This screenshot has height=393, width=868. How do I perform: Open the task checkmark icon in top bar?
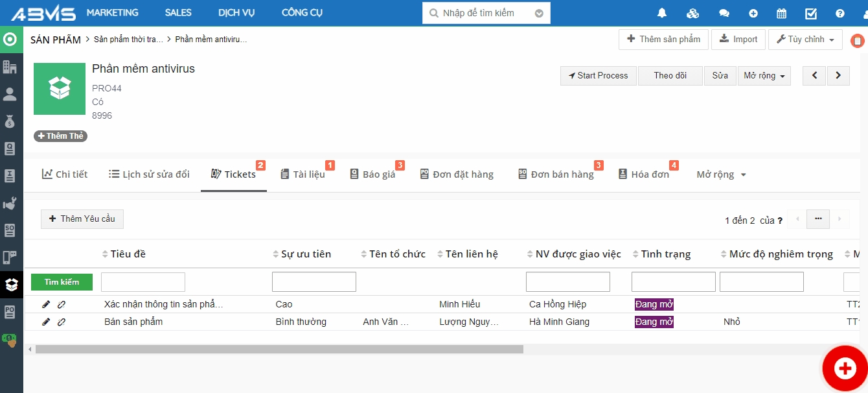pos(811,13)
